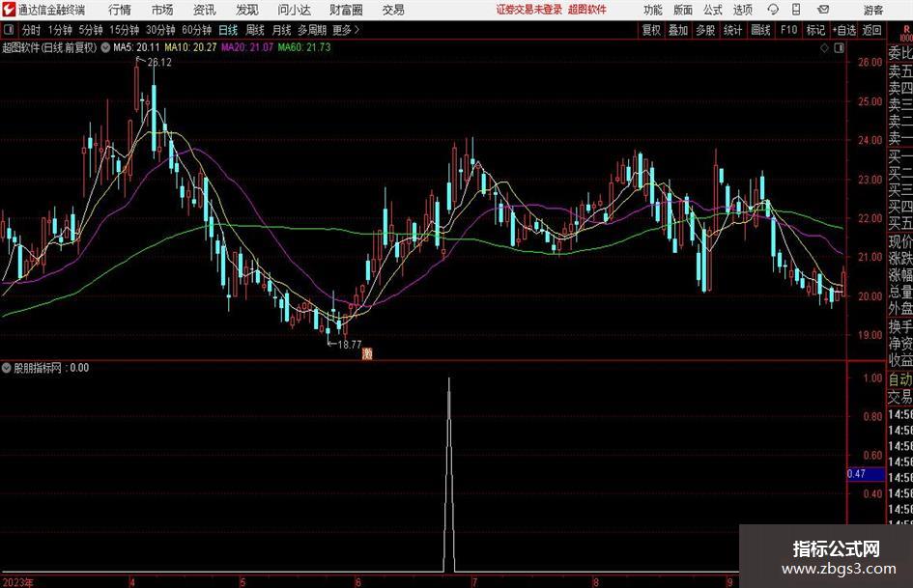Click the month 8 timeline marker
The height and width of the screenshot is (588, 913).
(x=595, y=582)
